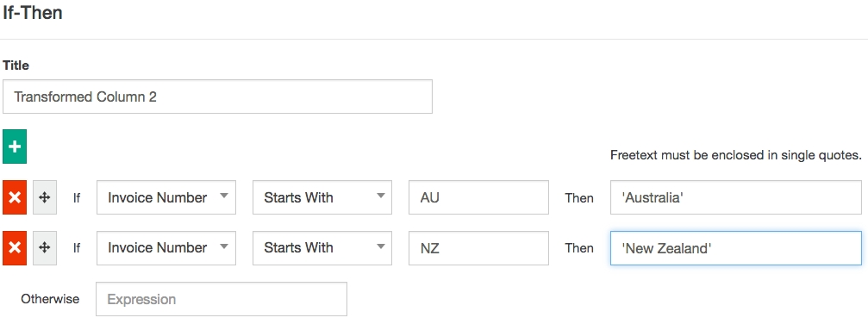Image resolution: width=868 pixels, height=324 pixels.
Task: Click into the 'New Zealand' result field
Action: click(736, 247)
